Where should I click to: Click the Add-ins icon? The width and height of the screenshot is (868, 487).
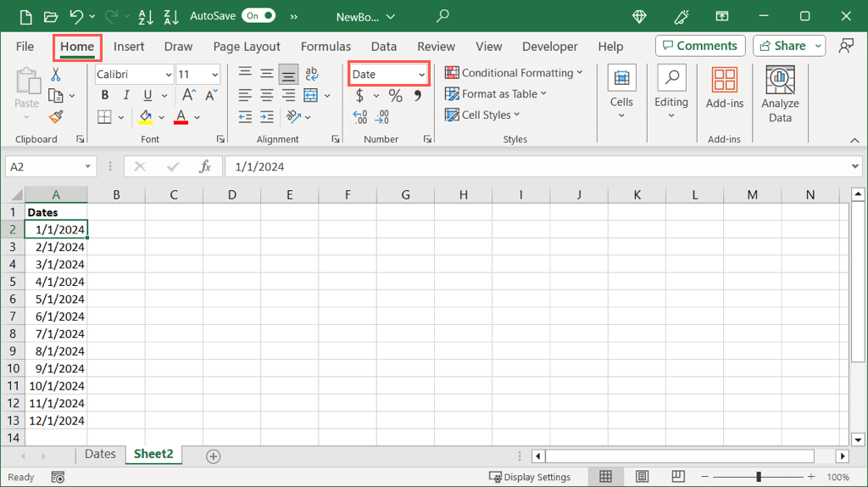(x=724, y=88)
